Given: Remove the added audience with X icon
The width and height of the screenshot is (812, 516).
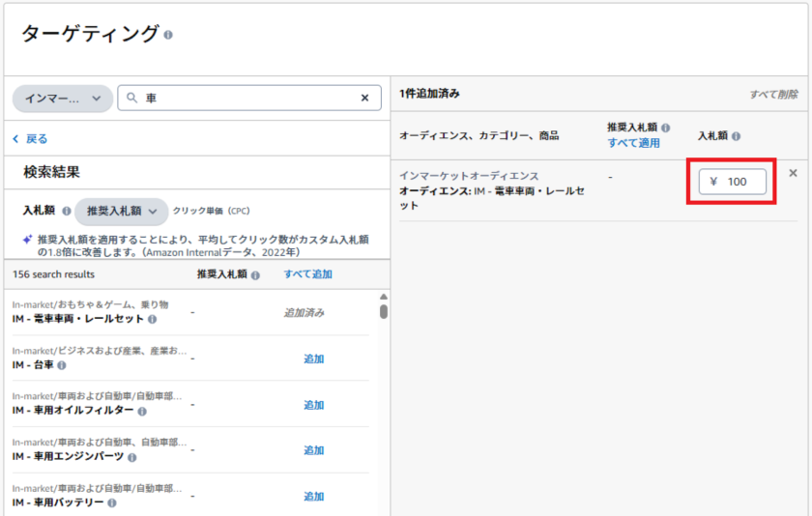Looking at the screenshot, I should pos(794,173).
